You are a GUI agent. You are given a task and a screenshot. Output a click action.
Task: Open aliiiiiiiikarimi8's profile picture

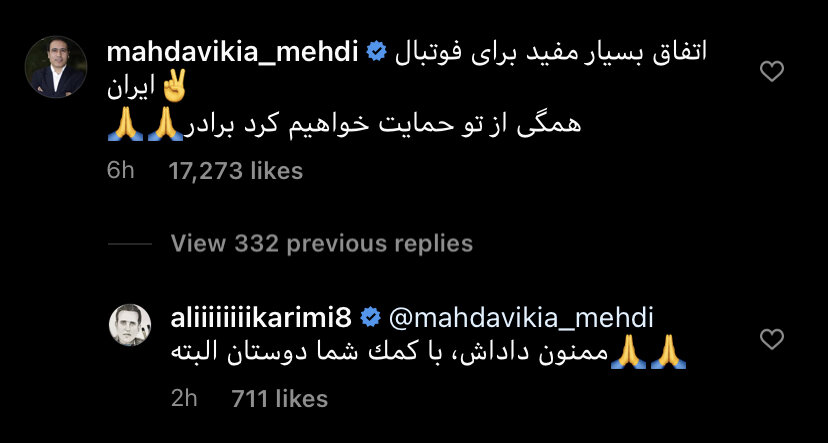coord(129,326)
